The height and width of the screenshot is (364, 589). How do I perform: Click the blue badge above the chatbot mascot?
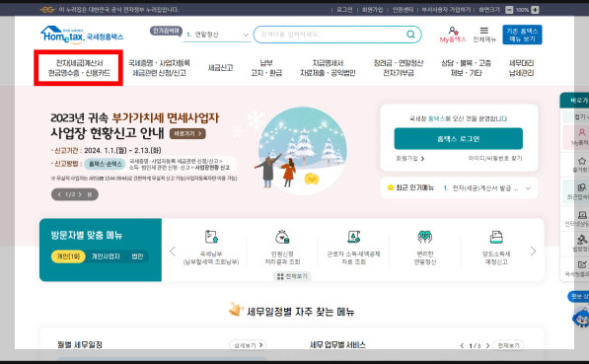[578, 297]
